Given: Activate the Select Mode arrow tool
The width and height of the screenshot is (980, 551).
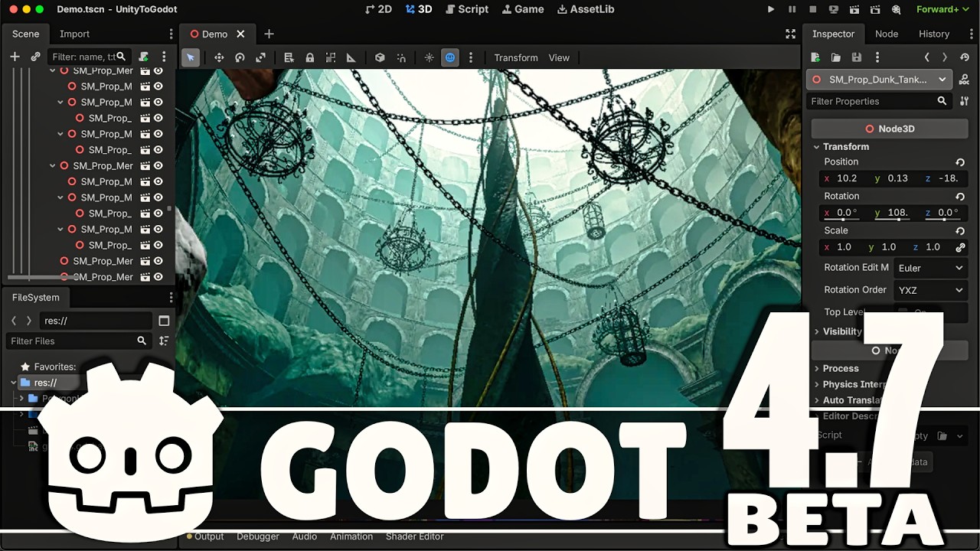Looking at the screenshot, I should point(191,57).
